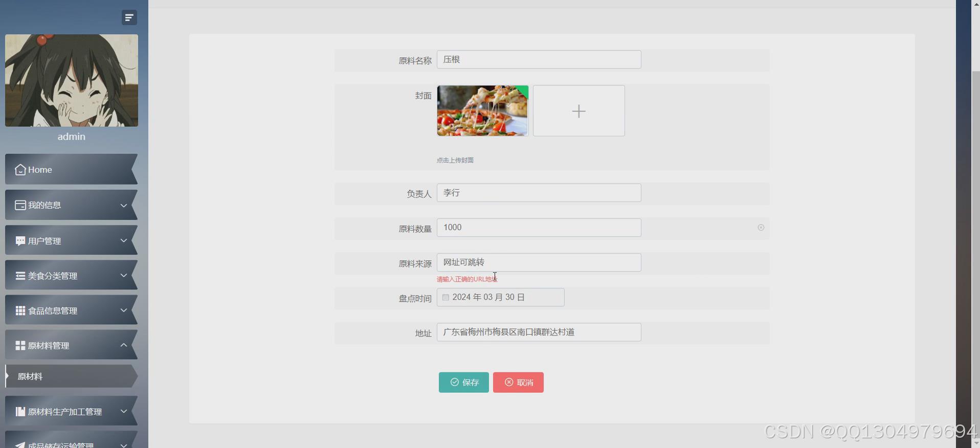Click the 原材料管理 tiles icon
Viewport: 980px width, 448px height.
pos(20,345)
